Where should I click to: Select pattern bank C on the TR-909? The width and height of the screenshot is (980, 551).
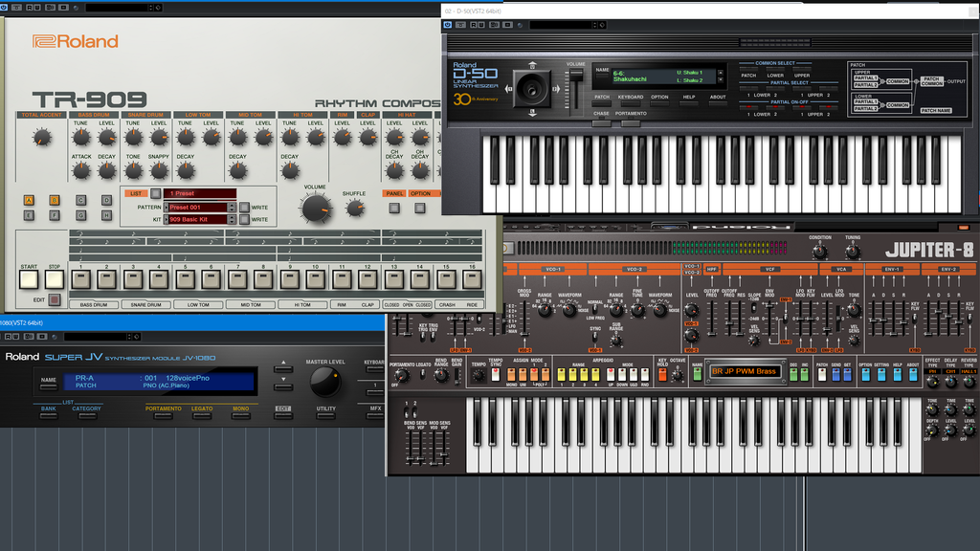point(80,201)
